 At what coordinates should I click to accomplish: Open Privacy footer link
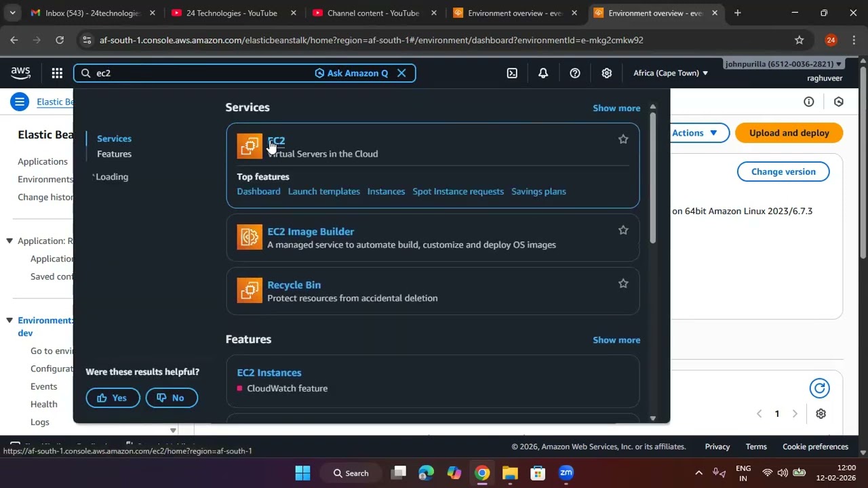pyautogui.click(x=717, y=447)
